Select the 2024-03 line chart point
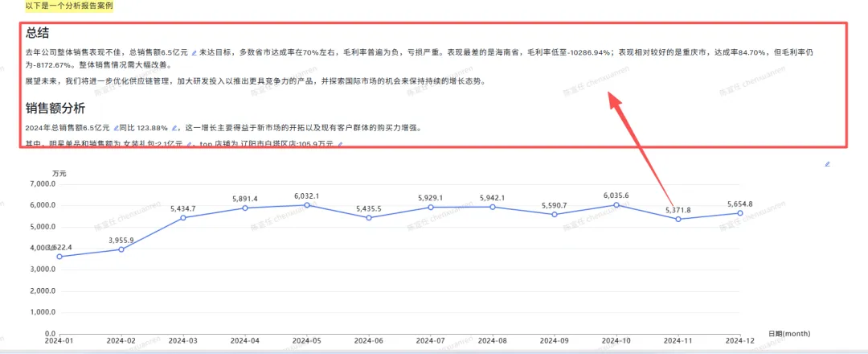The width and height of the screenshot is (868, 354). pyautogui.click(x=183, y=218)
